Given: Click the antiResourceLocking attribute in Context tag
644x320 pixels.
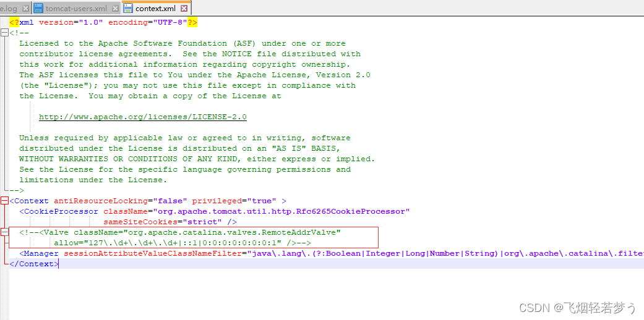Looking at the screenshot, I should [x=121, y=201].
